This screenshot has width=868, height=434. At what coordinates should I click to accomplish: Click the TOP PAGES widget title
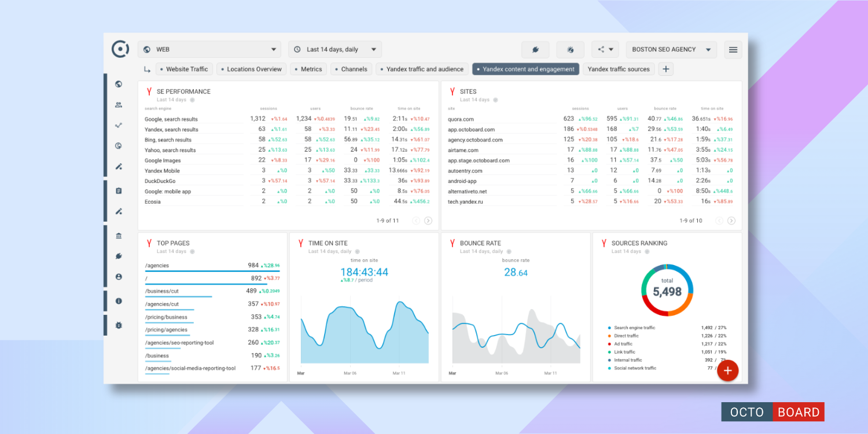click(x=173, y=243)
